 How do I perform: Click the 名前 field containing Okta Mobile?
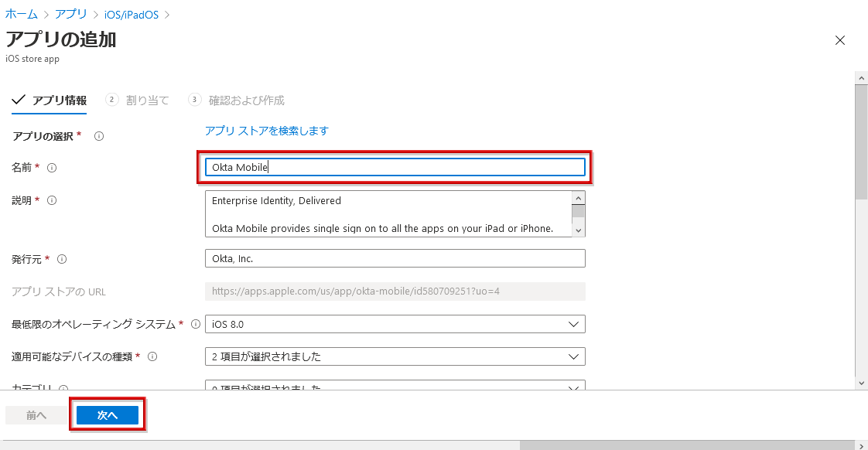tap(395, 167)
